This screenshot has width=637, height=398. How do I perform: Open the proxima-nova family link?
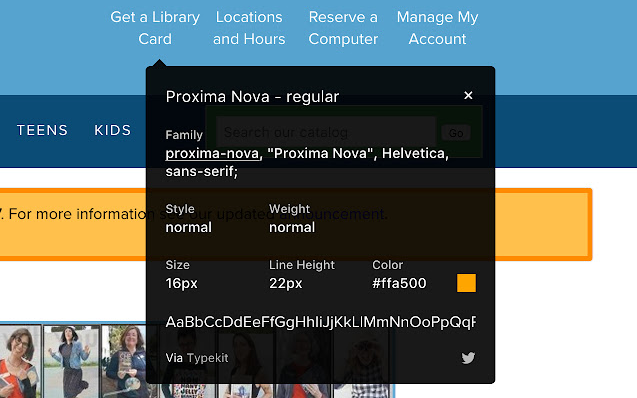212,154
